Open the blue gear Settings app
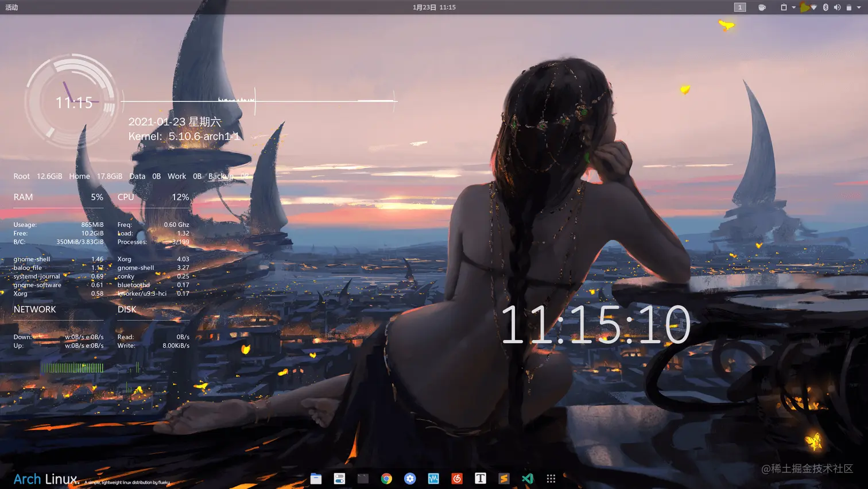The height and width of the screenshot is (489, 868). [x=410, y=479]
